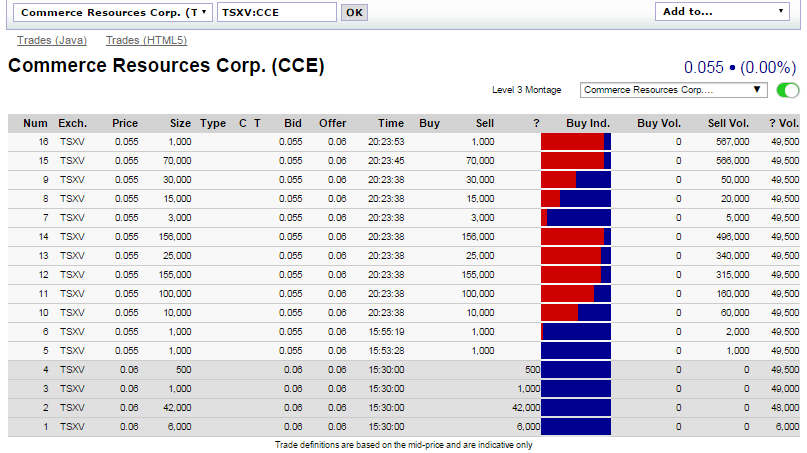This screenshot has height=453, width=807.
Task: Click size 3,000 in trade 7 row
Action: pos(180,218)
